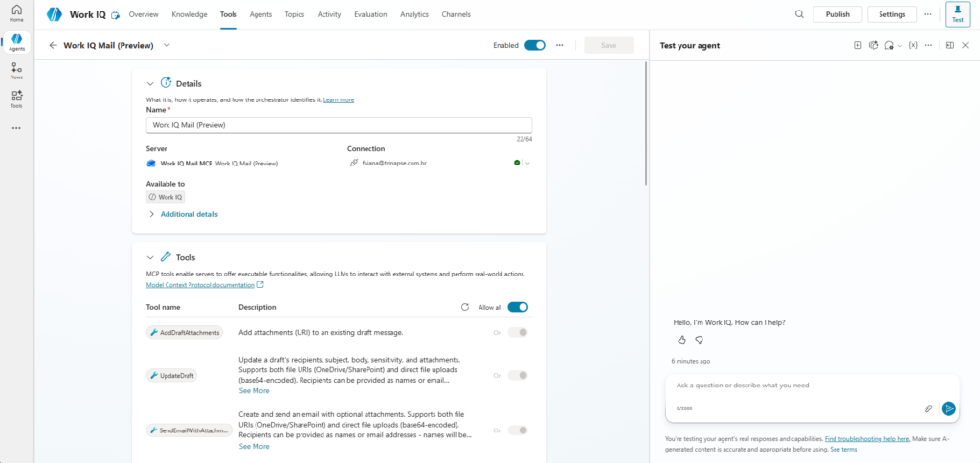Open Tools in left sidebar

click(x=16, y=99)
